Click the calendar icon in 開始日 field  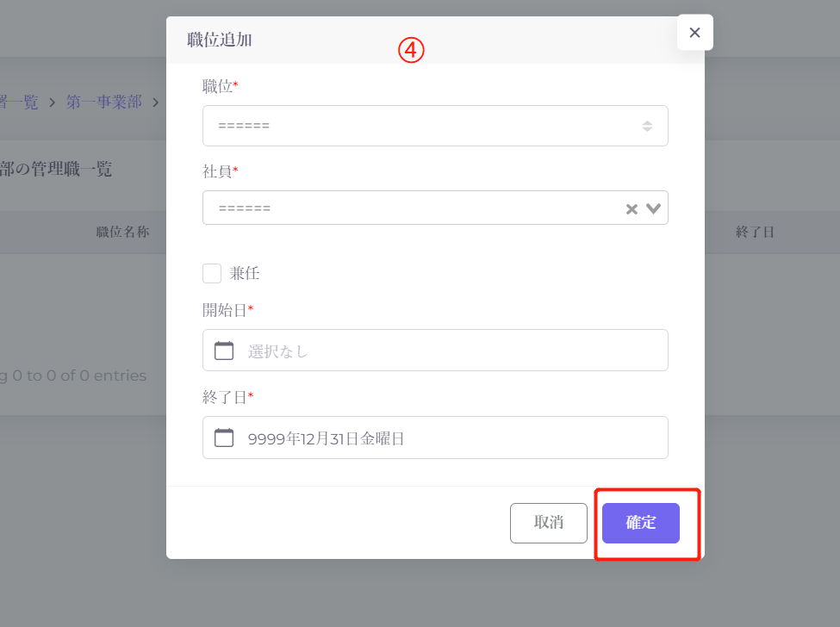(x=224, y=351)
